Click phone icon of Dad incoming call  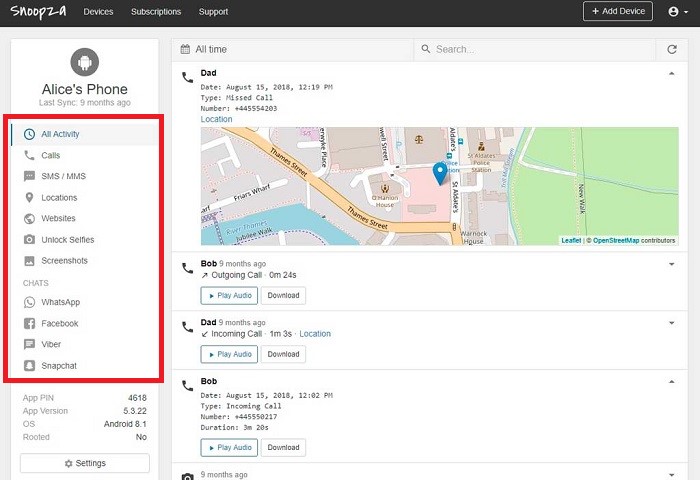(188, 327)
